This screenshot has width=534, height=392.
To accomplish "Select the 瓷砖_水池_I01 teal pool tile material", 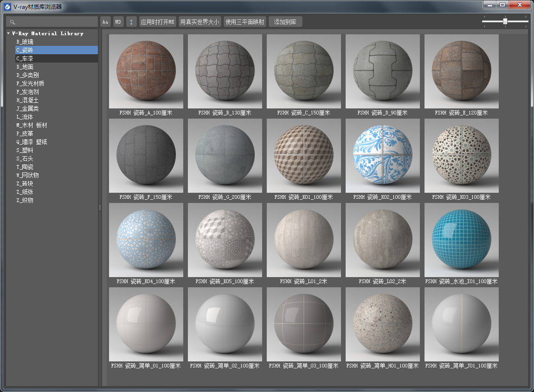I will click(462, 240).
